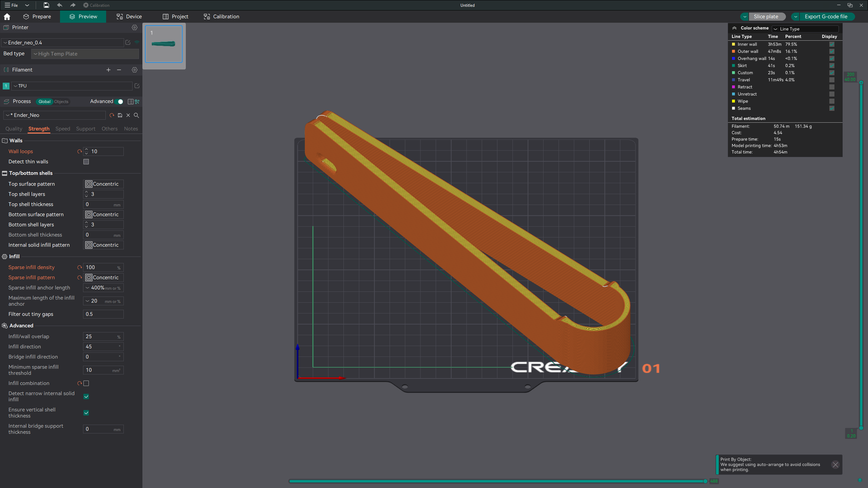Click the Save project icon in title bar

(x=46, y=5)
